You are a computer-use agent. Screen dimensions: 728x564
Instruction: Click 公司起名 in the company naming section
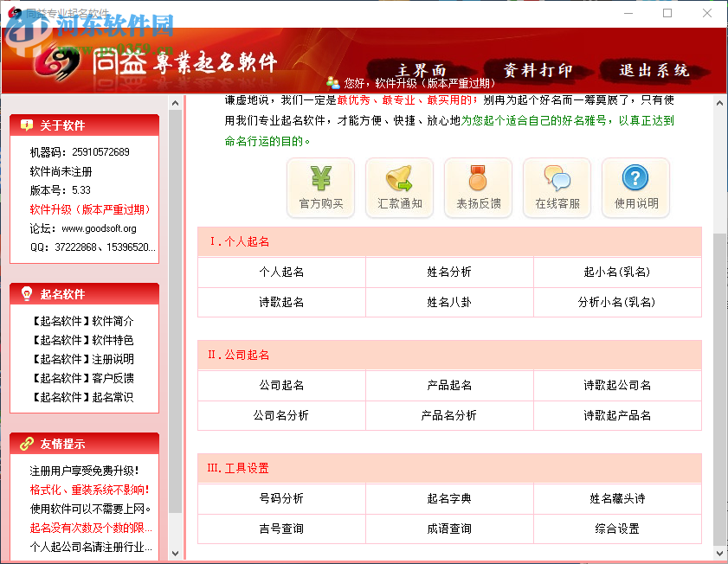pyautogui.click(x=280, y=387)
